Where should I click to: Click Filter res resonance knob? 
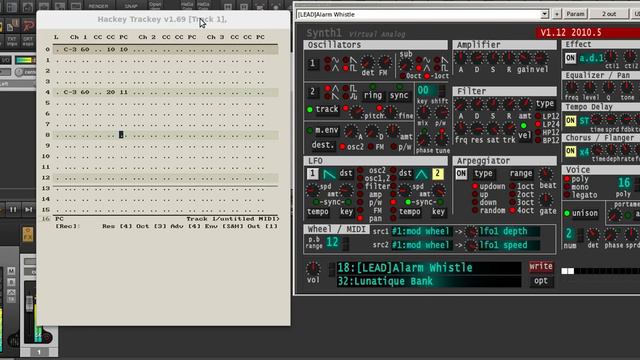click(x=477, y=128)
